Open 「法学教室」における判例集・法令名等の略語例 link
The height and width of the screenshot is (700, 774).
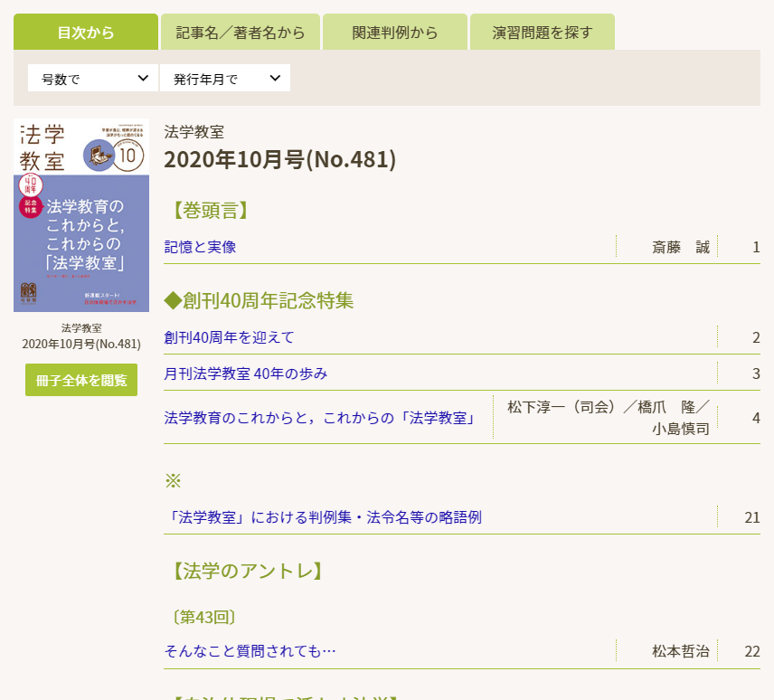tap(323, 517)
